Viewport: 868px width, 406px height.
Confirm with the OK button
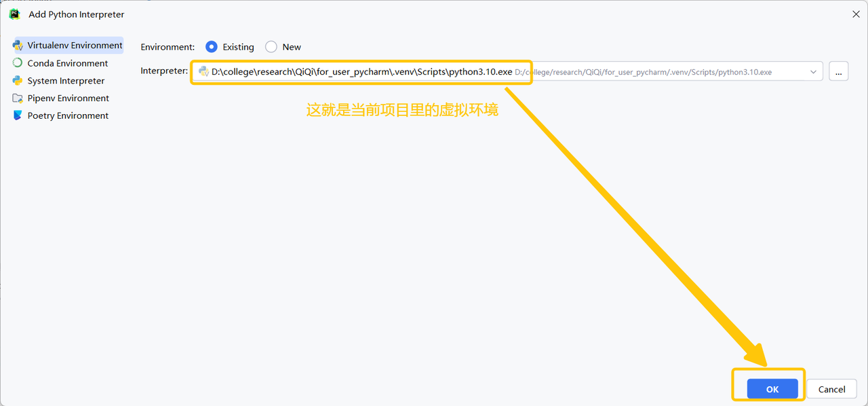tap(772, 389)
